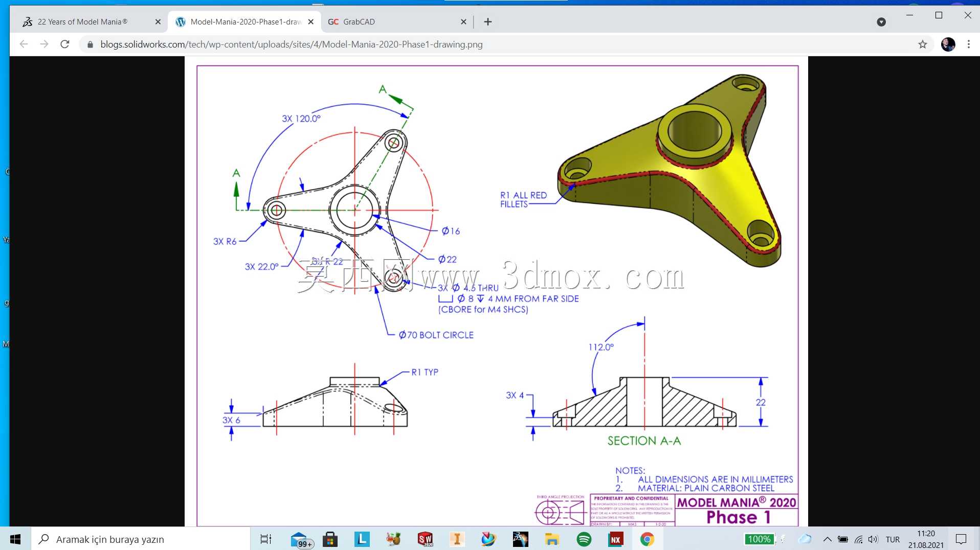This screenshot has height=550, width=980.
Task: Open the battery status tray icon
Action: (843, 539)
